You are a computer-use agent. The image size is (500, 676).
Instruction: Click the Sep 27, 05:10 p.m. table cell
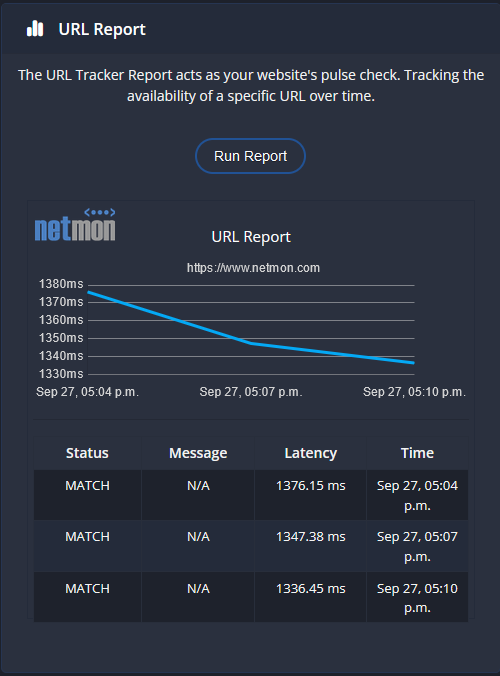pyautogui.click(x=417, y=597)
